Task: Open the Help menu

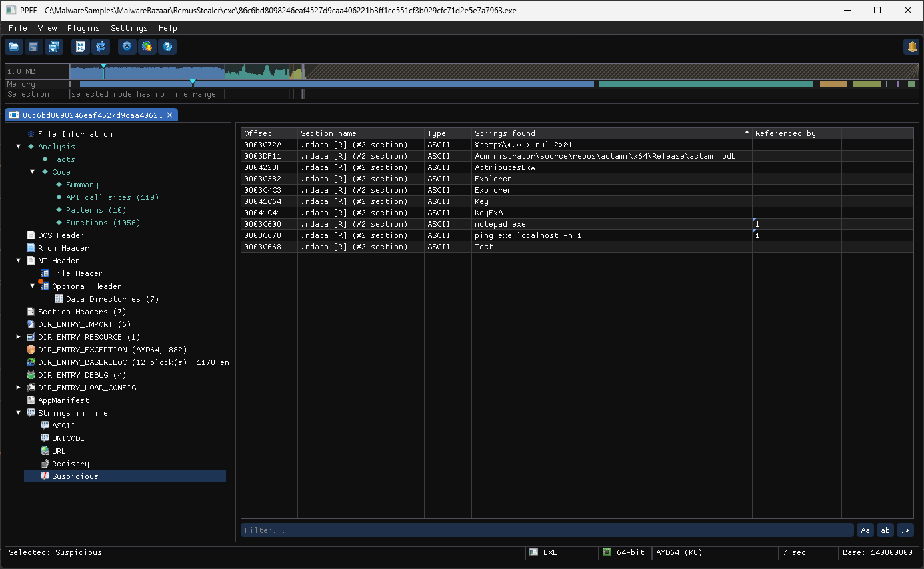Action: click(168, 28)
